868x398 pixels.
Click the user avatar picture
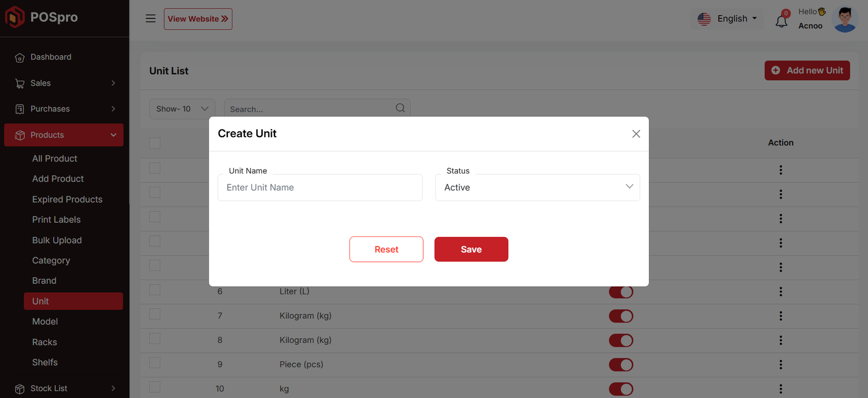pos(845,20)
